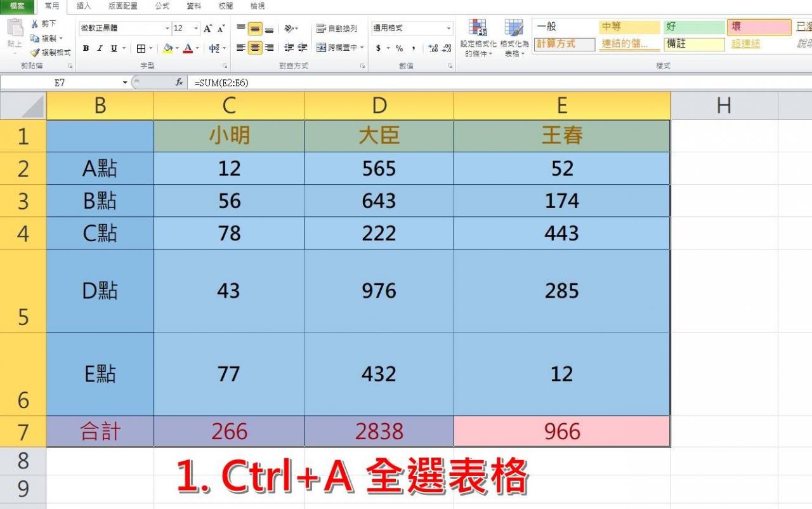The image size is (812, 509).
Task: Toggle align text right
Action: tap(269, 48)
